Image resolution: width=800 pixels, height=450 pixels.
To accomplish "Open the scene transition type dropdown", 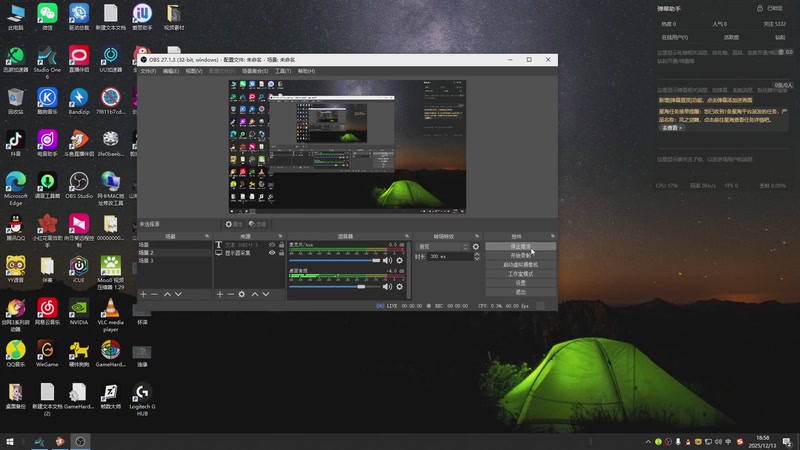I will pos(443,246).
